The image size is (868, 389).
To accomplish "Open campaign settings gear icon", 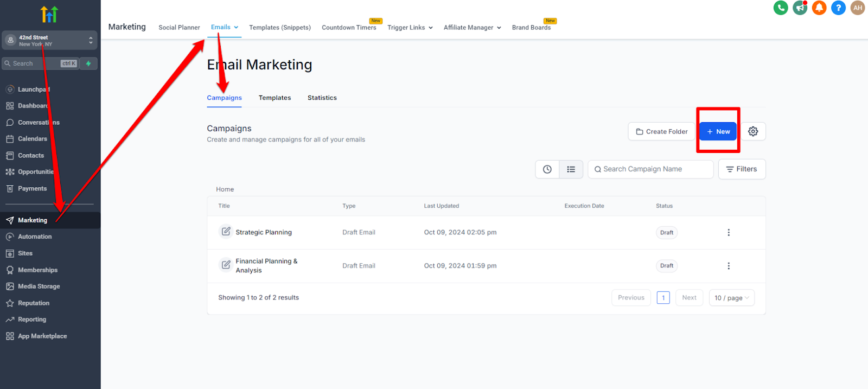I will point(753,131).
